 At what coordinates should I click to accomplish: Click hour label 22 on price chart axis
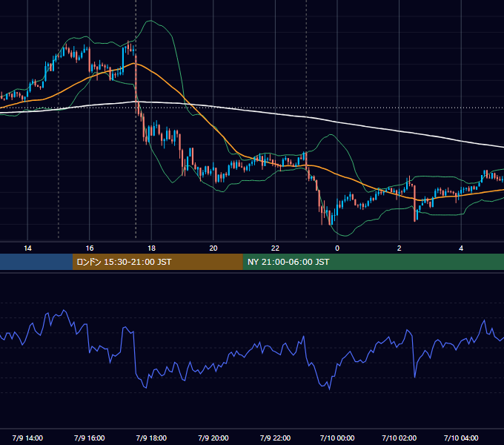pos(275,248)
